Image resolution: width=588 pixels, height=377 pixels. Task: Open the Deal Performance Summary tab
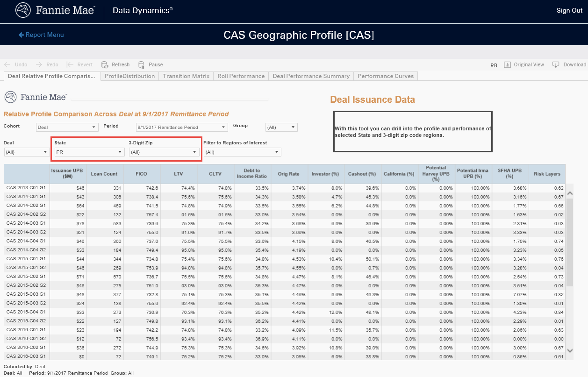click(x=311, y=76)
